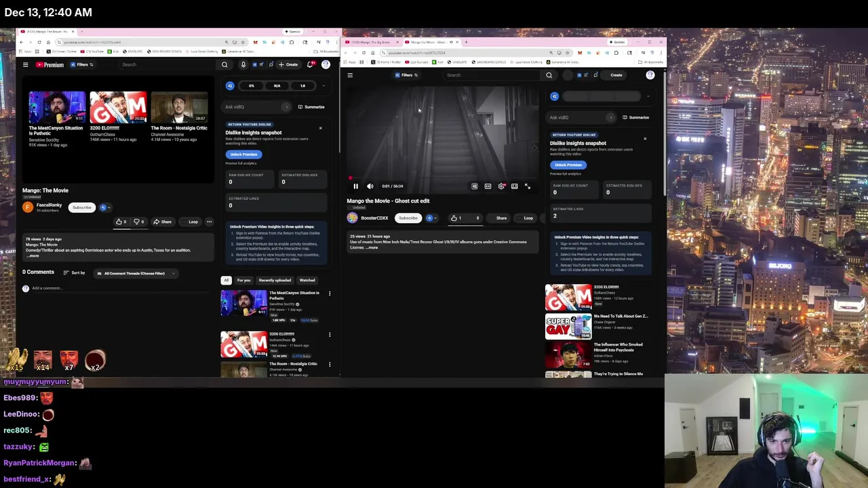Click search magnifier in right YouTube window
The width and height of the screenshot is (868, 488).
pos(549,75)
